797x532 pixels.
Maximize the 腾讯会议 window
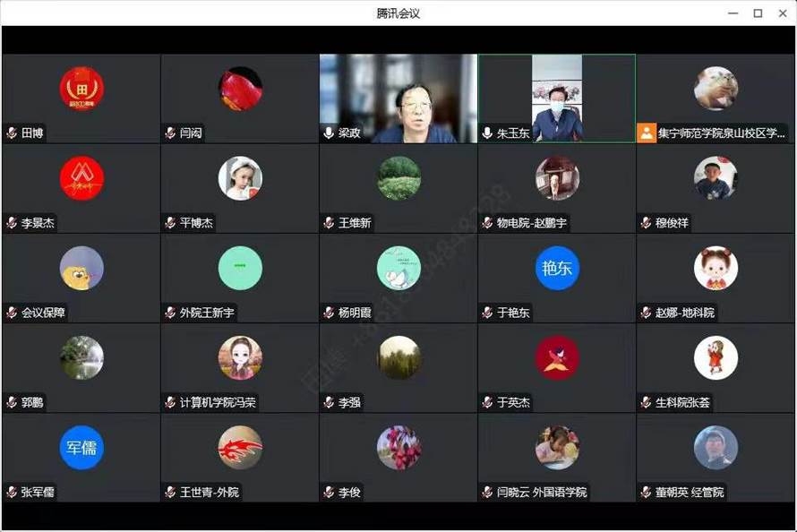tap(758, 13)
